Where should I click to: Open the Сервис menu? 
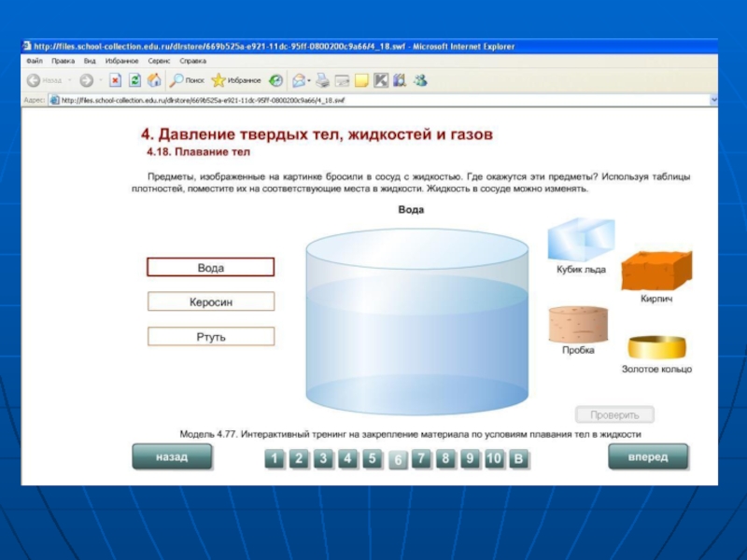[159, 61]
